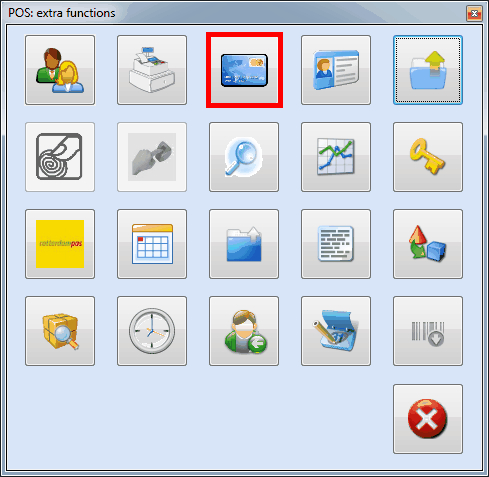Image resolution: width=489 pixels, height=477 pixels.
Task: Open the calendar grid button
Action: [x=152, y=244]
